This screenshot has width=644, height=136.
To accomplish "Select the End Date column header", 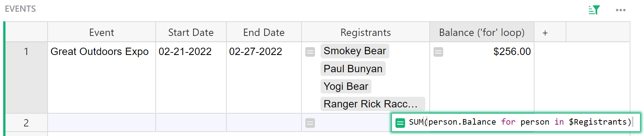I will [x=264, y=32].
